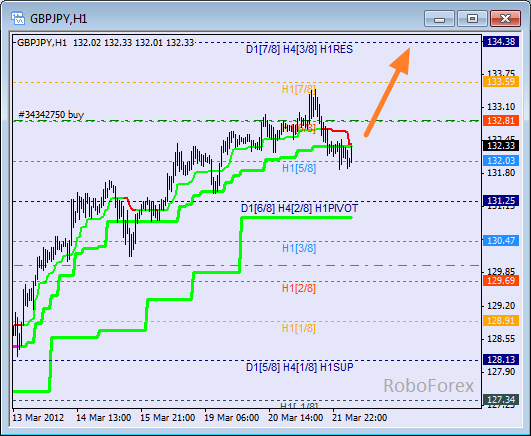Select the H1[5/8] level label

coord(299,168)
